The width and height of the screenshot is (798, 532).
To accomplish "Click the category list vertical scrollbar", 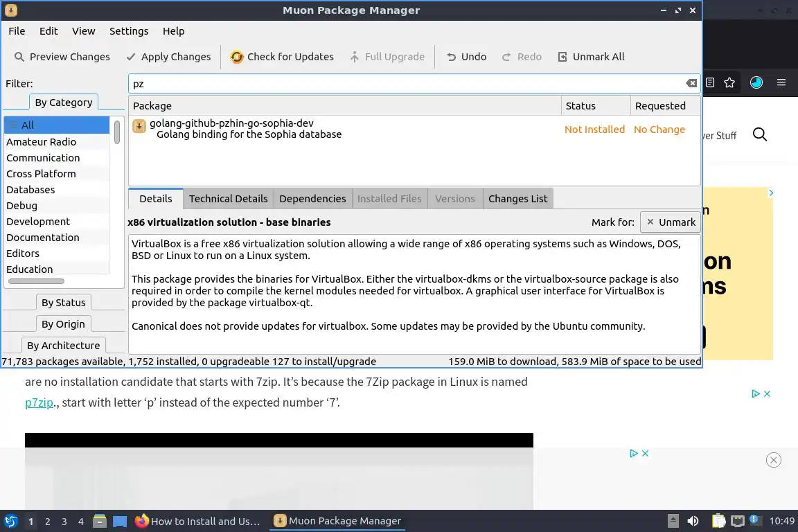I will click(117, 132).
